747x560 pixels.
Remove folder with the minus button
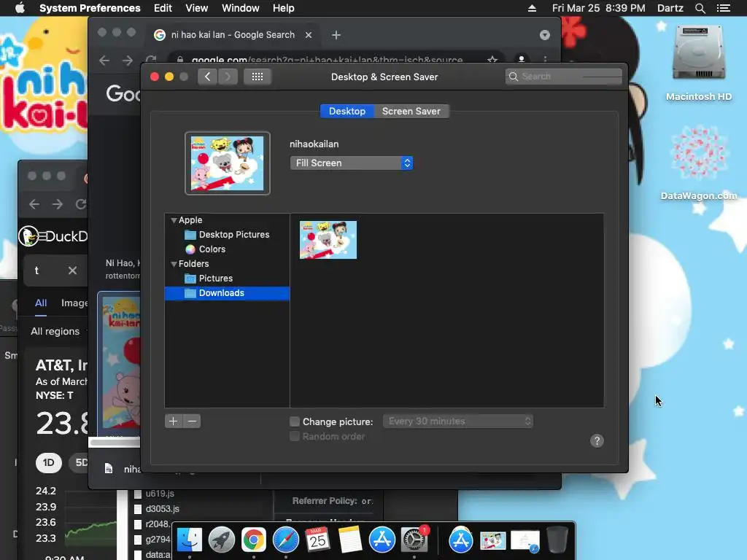[192, 421]
